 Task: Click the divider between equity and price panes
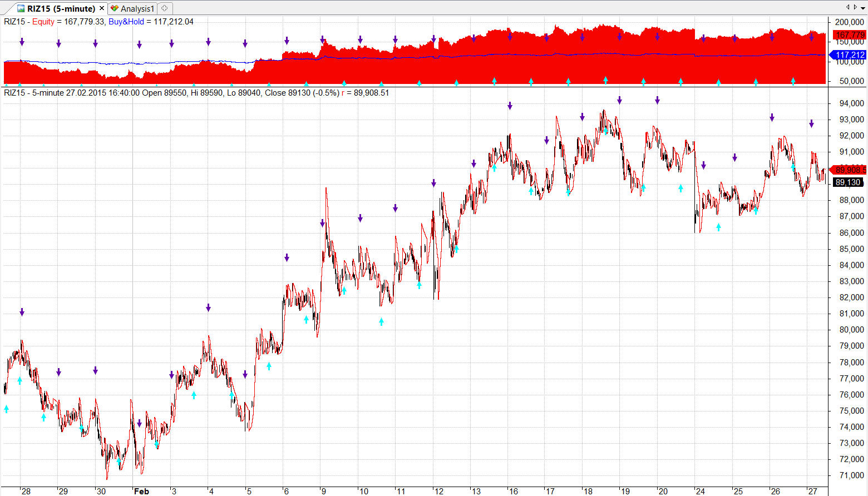tap(415, 86)
